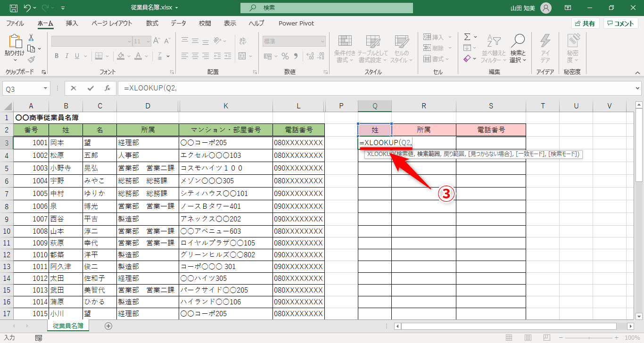Cancel formula entry with X button
The height and width of the screenshot is (343, 644).
coord(74,88)
